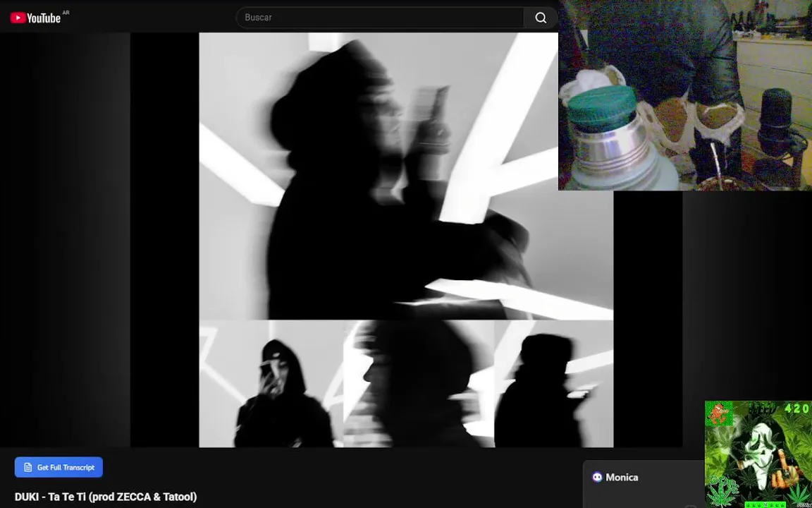Screen dimensions: 812x508
Task: Click the Get Full Transcript button
Action: coord(59,467)
